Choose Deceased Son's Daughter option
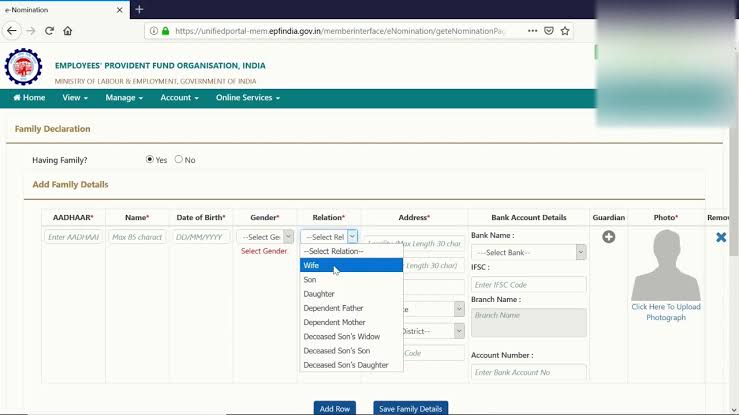739x415 pixels. pyautogui.click(x=352, y=365)
